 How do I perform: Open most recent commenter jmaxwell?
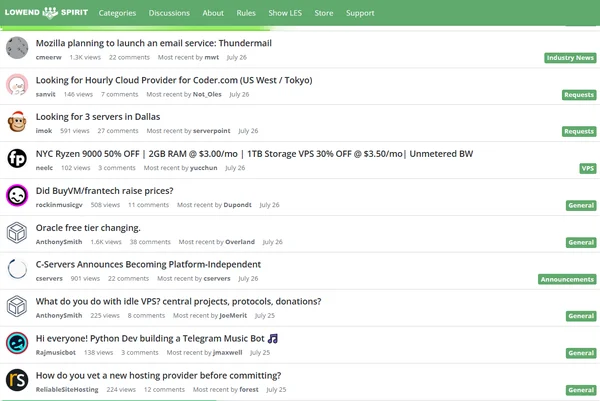click(227, 352)
